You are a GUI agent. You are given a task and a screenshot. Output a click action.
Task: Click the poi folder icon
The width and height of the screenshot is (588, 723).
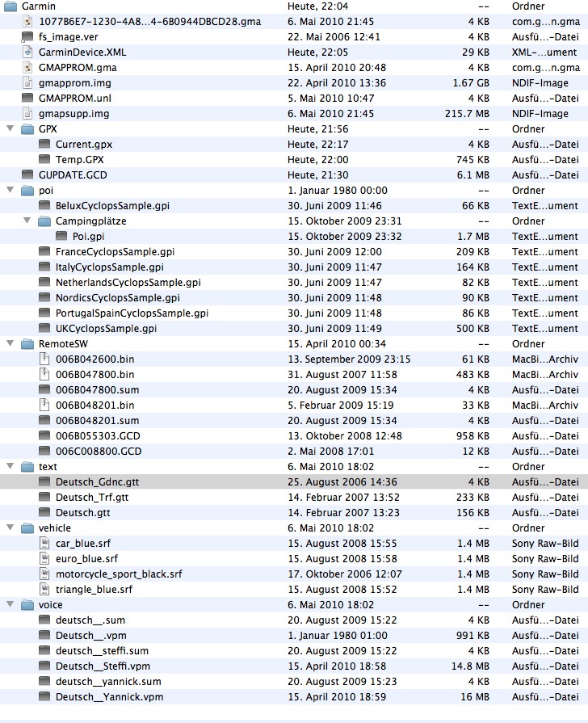(27, 191)
